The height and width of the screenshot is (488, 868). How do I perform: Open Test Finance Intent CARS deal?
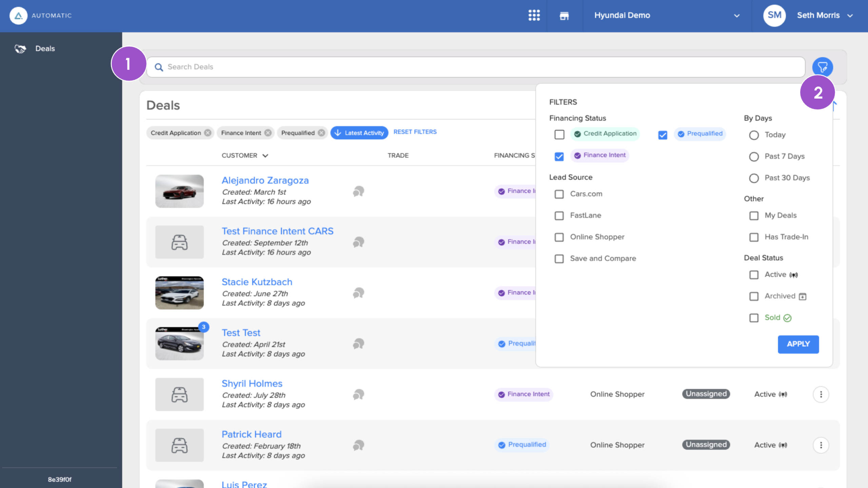(x=278, y=231)
